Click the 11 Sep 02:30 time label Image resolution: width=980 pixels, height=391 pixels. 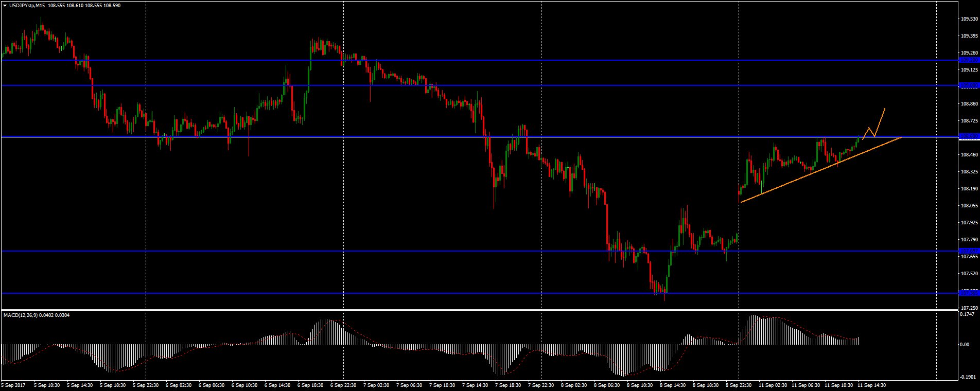click(773, 385)
